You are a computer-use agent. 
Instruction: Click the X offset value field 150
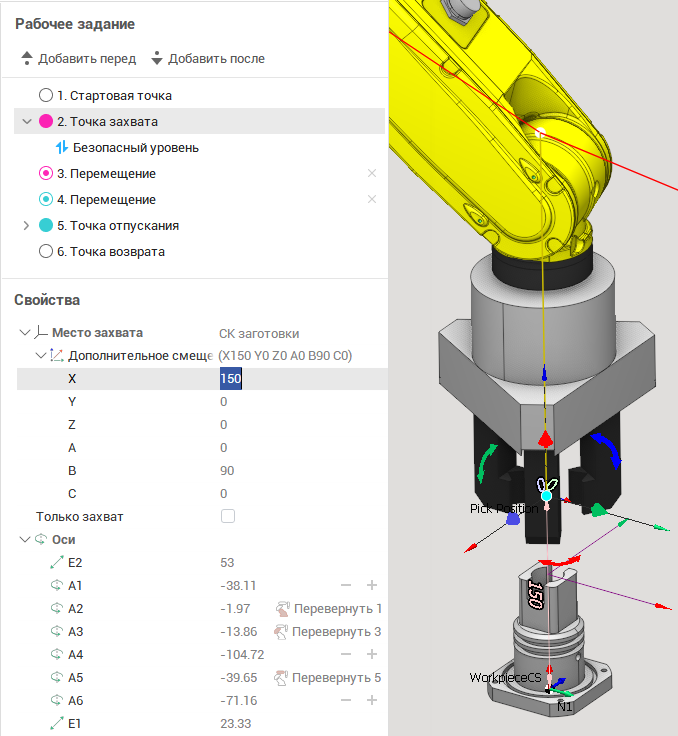pos(231,379)
